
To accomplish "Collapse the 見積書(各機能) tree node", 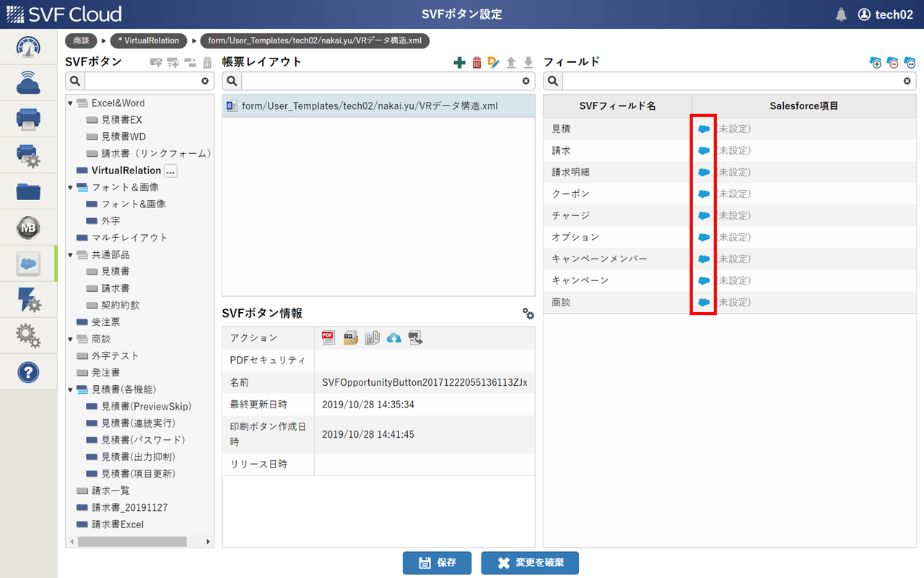I will pyautogui.click(x=71, y=389).
